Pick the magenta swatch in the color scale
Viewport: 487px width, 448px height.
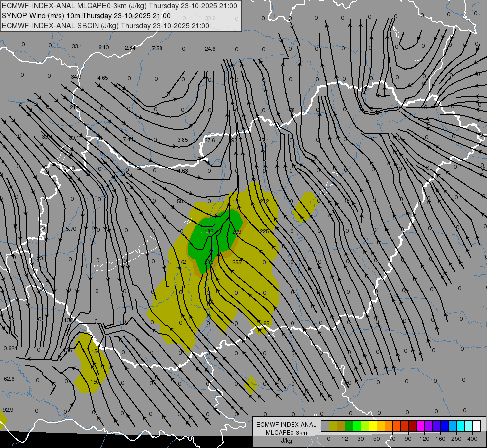(x=420, y=426)
